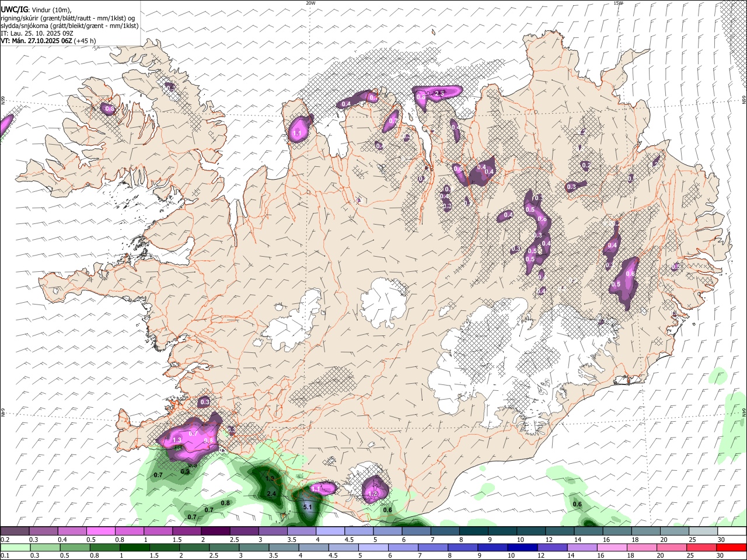Image resolution: width=747 pixels, height=560 pixels.
Task: Select the '(+45 h)' forecast offset text
Action: pos(85,41)
